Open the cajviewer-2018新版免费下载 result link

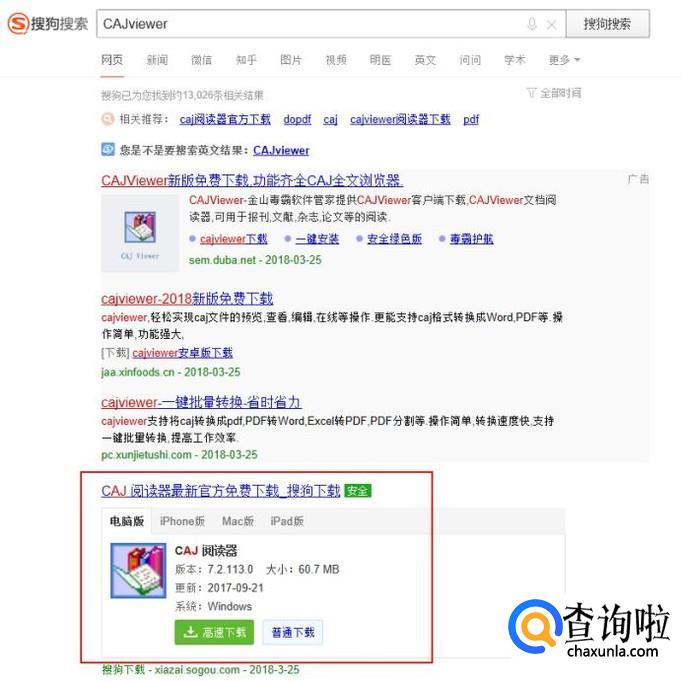187,299
